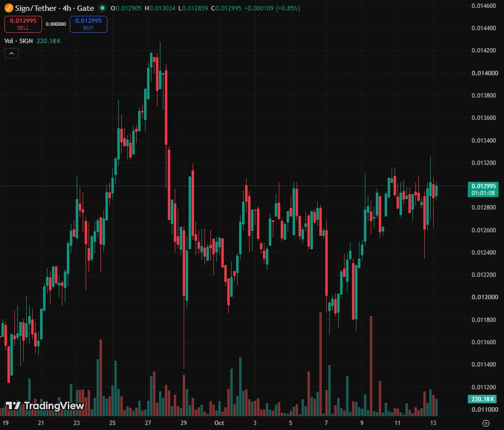504x430 pixels.
Task: Click the red SELL 0.012995 button
Action: pos(23,24)
